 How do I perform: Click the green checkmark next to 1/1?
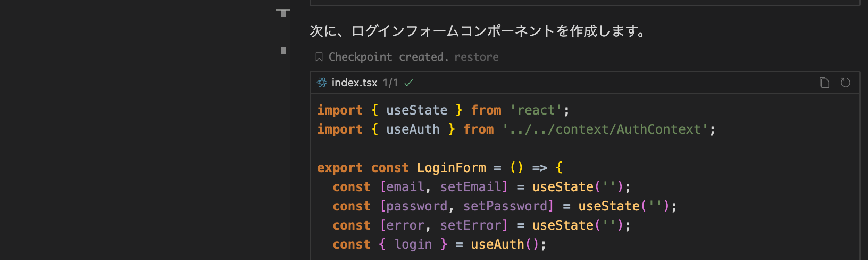click(x=408, y=83)
